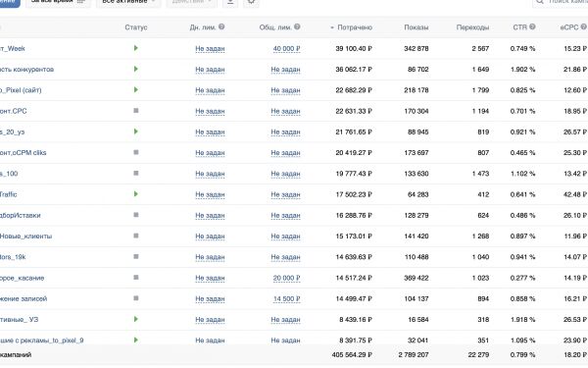Select total impressions 2 789 207 in footer
This screenshot has height=368, width=588.
414,355
